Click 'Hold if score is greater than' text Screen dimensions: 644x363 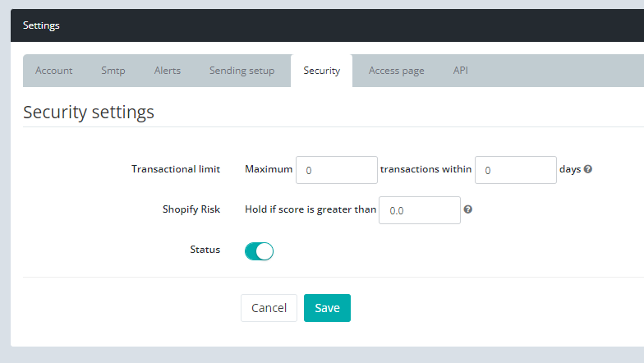pos(310,209)
